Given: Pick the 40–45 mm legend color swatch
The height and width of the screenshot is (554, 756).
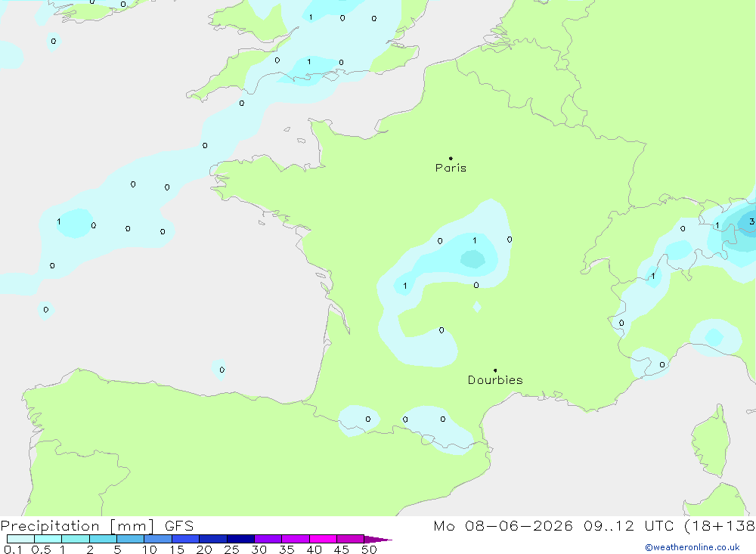Looking at the screenshot, I should click(323, 539).
